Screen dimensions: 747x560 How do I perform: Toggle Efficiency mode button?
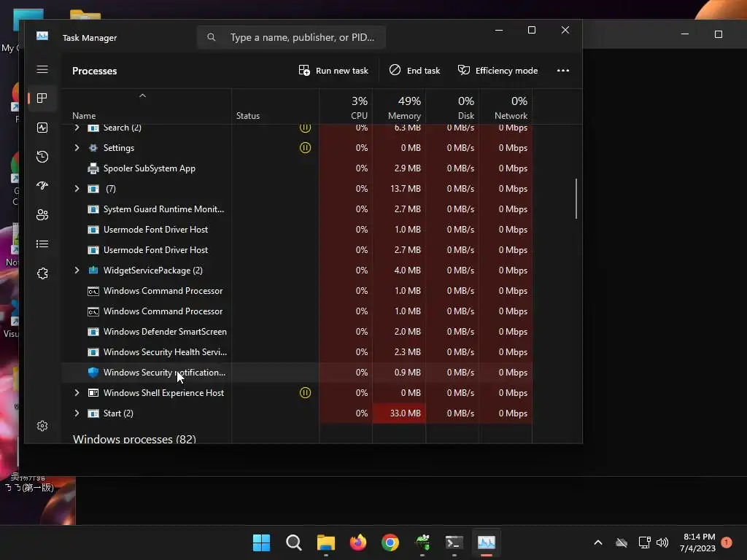[498, 71]
